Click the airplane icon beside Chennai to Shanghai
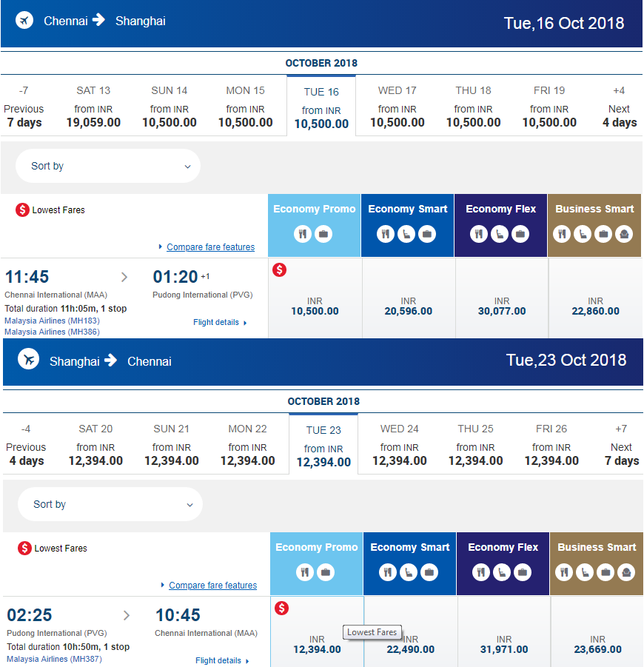Viewport: 644px width, 667px height. click(x=24, y=20)
